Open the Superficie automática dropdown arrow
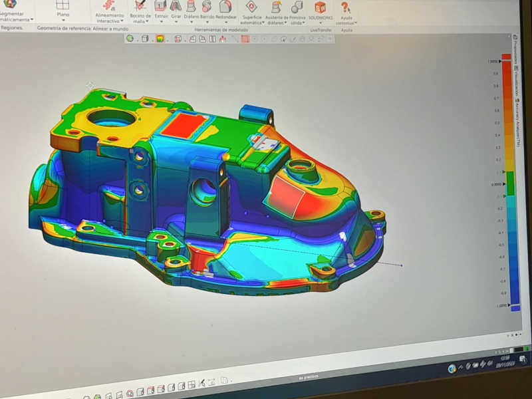The width and height of the screenshot is (532, 399). (263, 23)
